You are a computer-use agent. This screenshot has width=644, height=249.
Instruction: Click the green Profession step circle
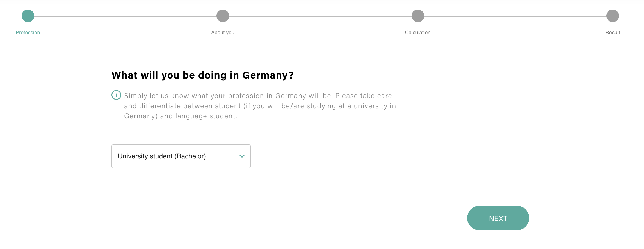[28, 16]
